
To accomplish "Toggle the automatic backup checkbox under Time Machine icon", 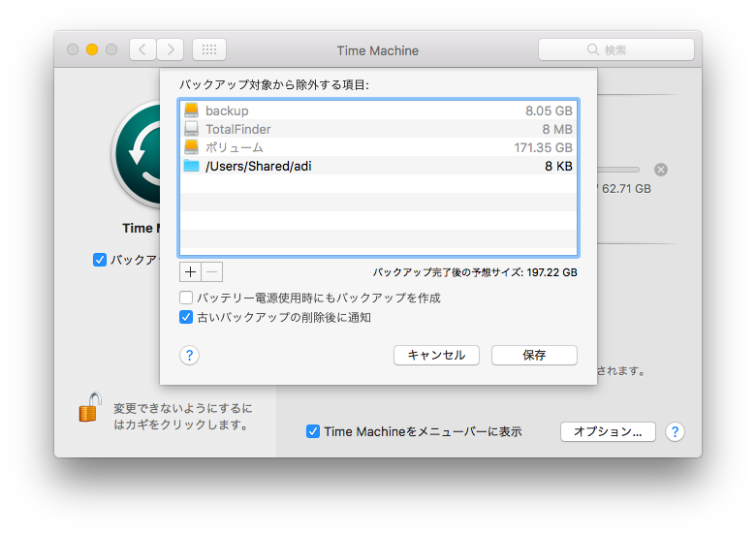I will click(99, 260).
